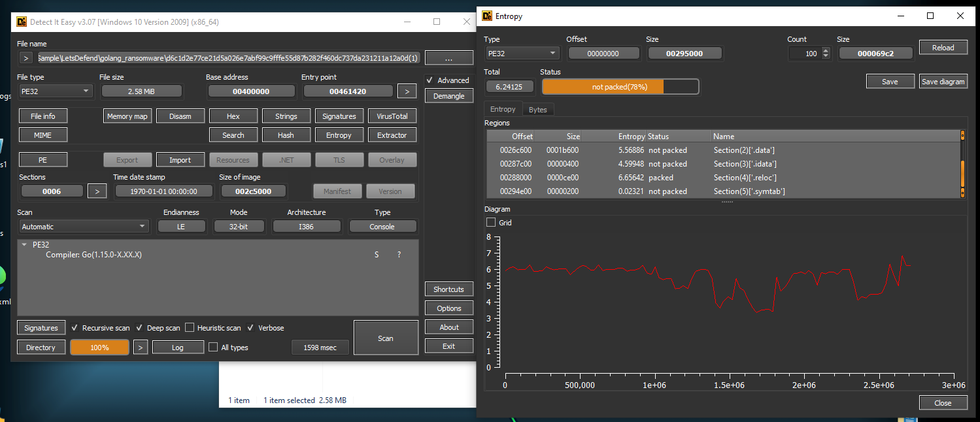The image size is (980, 422).
Task: Click the S signature marker in scan results
Action: pos(377,255)
